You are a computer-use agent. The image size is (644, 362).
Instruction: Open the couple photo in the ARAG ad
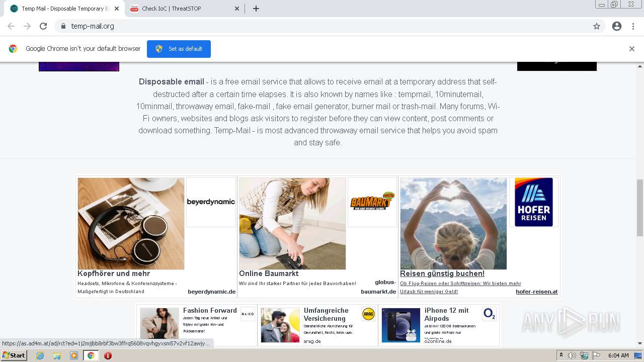[280, 325]
